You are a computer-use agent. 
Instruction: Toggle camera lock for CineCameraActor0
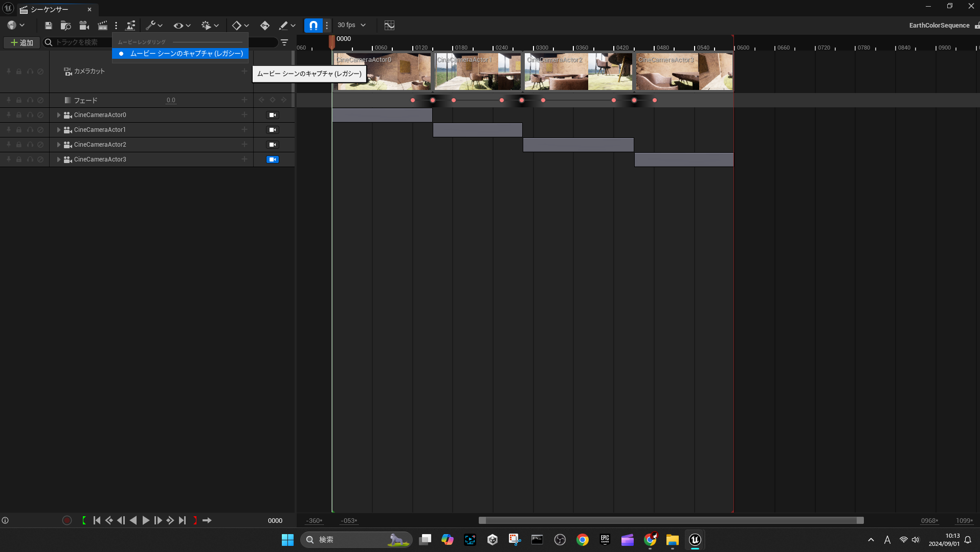(x=273, y=115)
